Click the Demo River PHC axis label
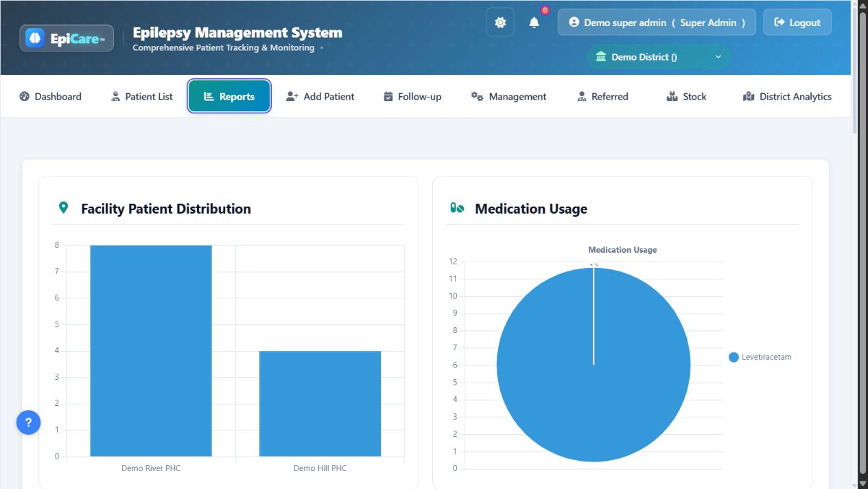Viewport: 868px width, 489px height. (151, 468)
